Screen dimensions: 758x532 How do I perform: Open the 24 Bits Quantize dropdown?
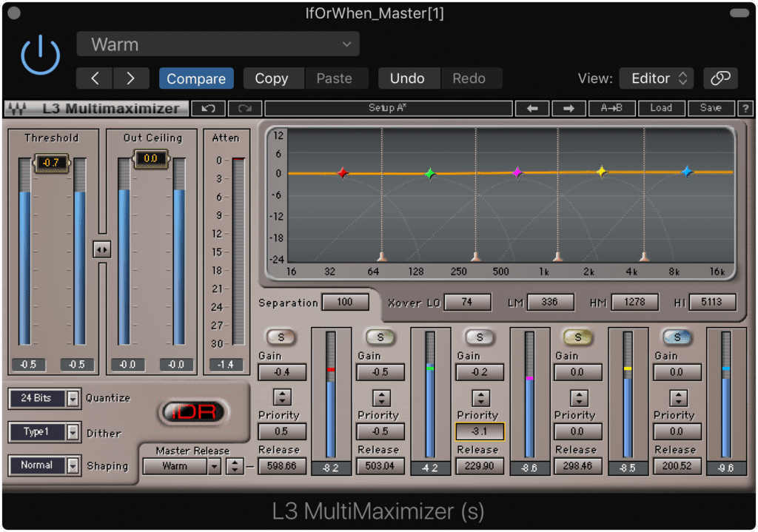pyautogui.click(x=44, y=398)
